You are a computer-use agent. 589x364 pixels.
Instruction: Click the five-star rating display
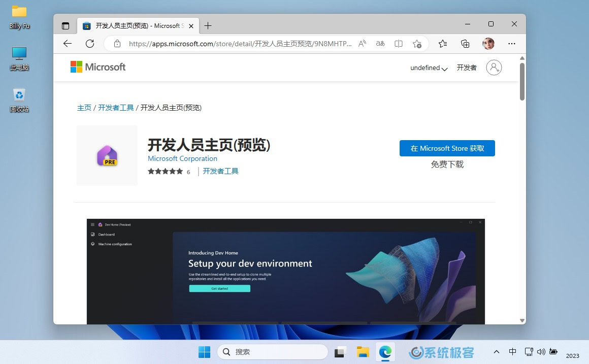166,171
